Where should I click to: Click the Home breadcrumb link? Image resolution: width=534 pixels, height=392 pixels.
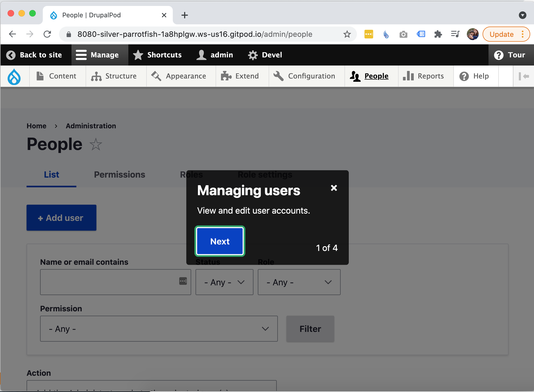(36, 126)
